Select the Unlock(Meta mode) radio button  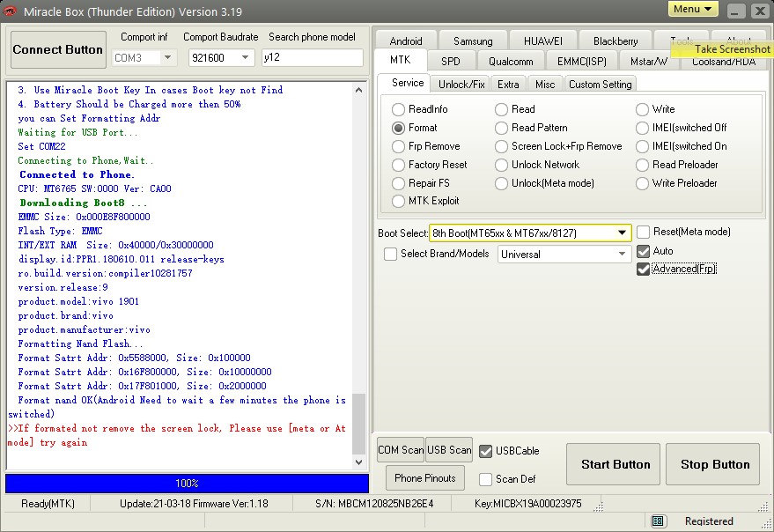point(501,183)
